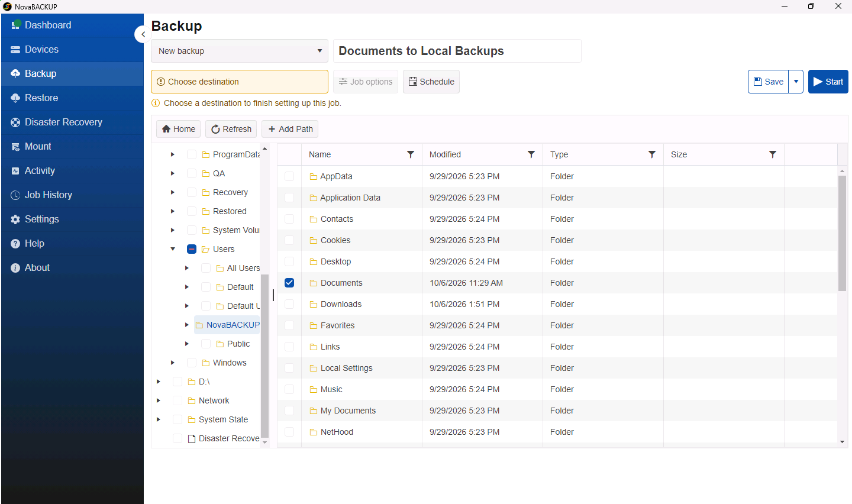Check the Downloads folder checkbox
852x504 pixels.
pyautogui.click(x=289, y=304)
